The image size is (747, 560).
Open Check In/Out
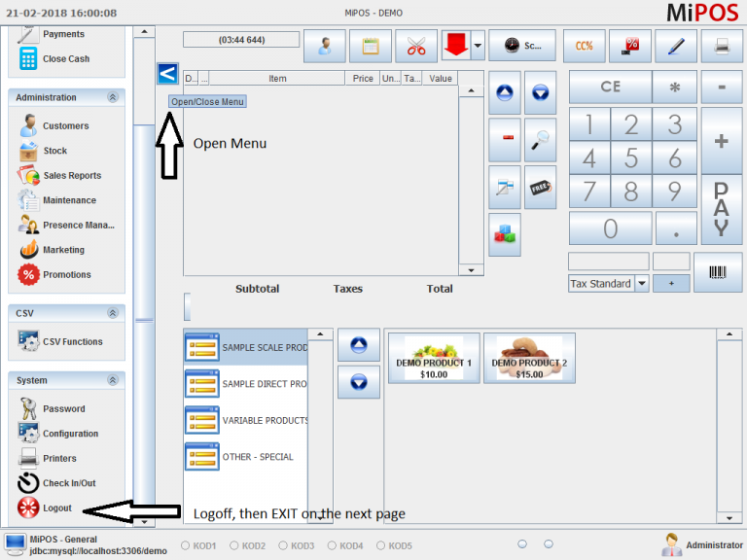click(x=56, y=483)
